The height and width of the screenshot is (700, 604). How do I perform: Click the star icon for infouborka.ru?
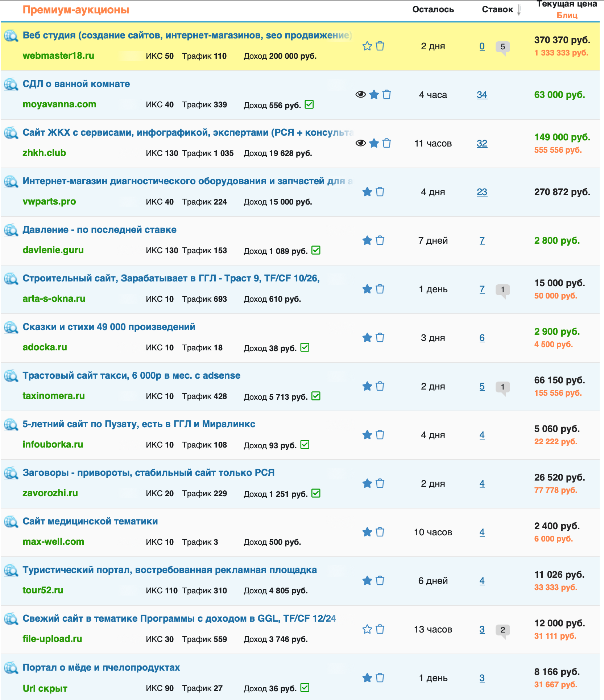pyautogui.click(x=367, y=435)
